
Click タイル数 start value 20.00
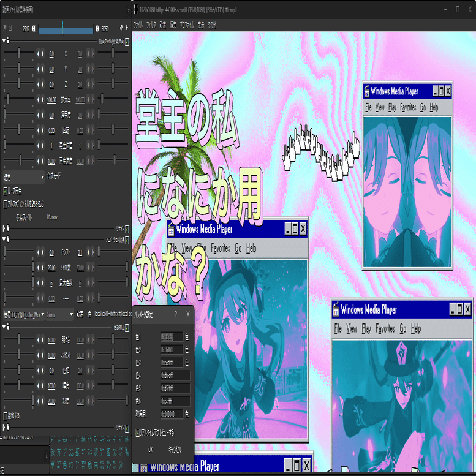point(51,268)
